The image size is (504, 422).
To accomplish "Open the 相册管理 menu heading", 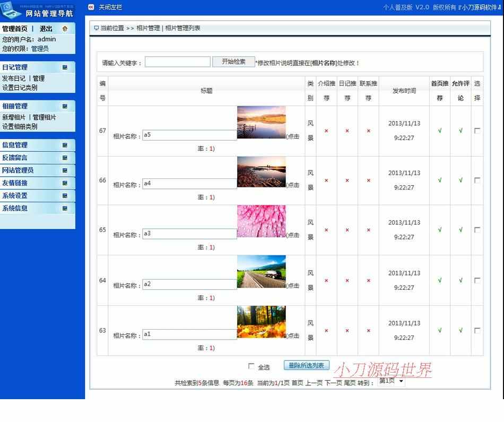I will (15, 106).
